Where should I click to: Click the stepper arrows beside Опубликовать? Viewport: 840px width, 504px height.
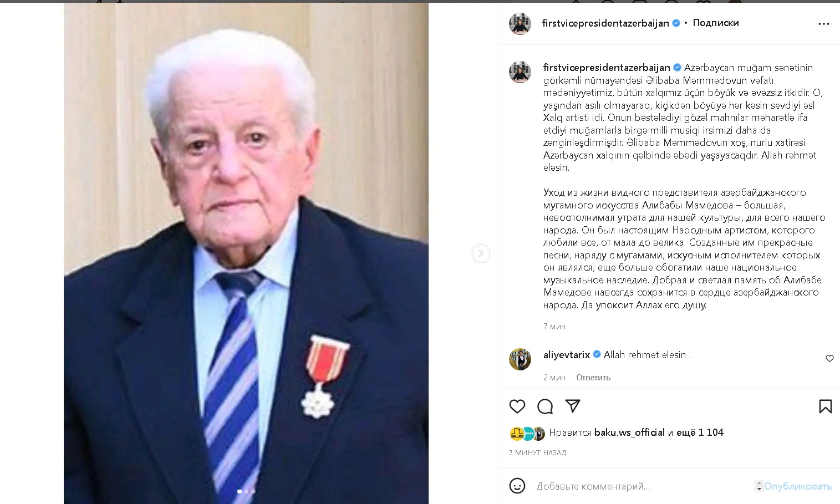pyautogui.click(x=759, y=486)
